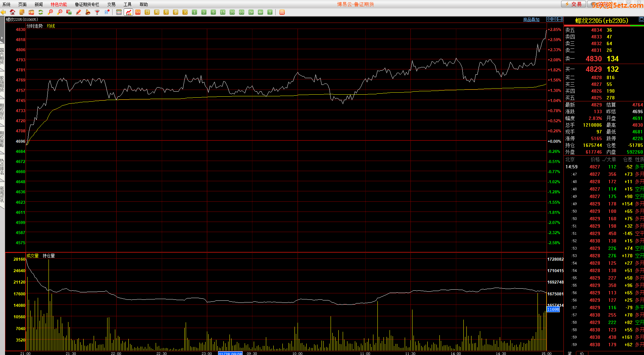Click the zoom-out magnifier icon
This screenshot has height=355, width=644.
pos(60,12)
